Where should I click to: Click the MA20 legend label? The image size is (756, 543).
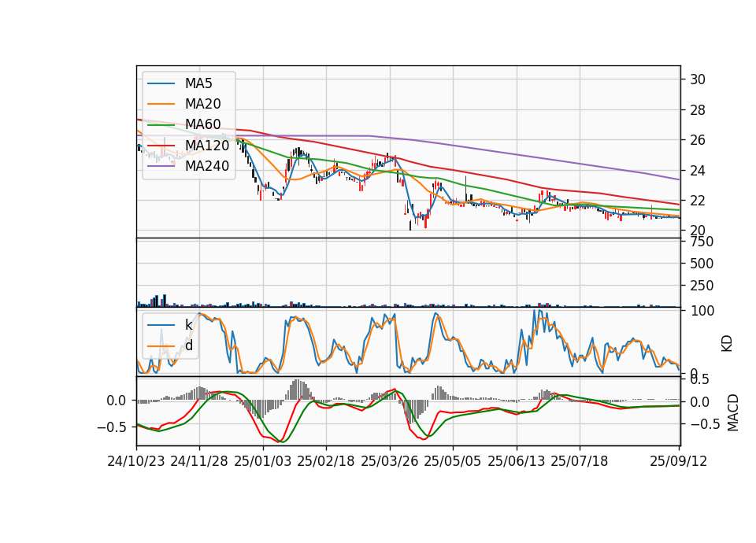[202, 104]
